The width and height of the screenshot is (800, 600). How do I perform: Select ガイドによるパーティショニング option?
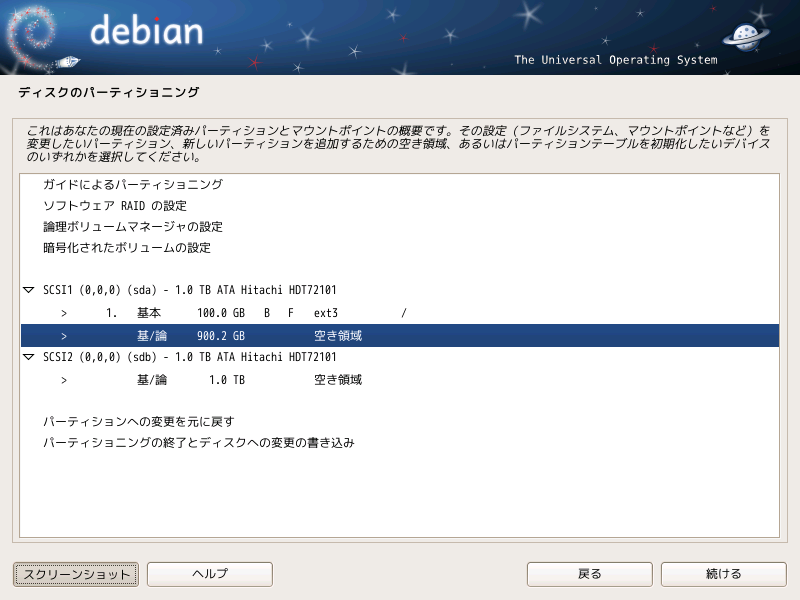(133, 185)
